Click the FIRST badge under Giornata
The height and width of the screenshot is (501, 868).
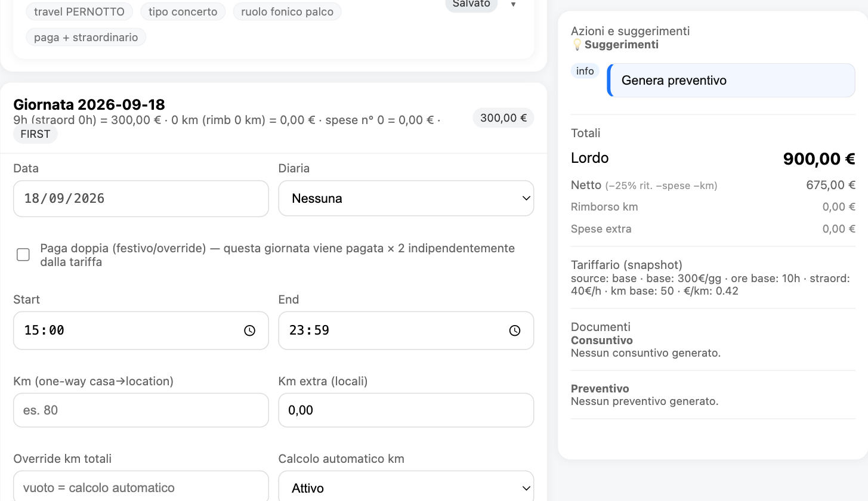point(35,134)
